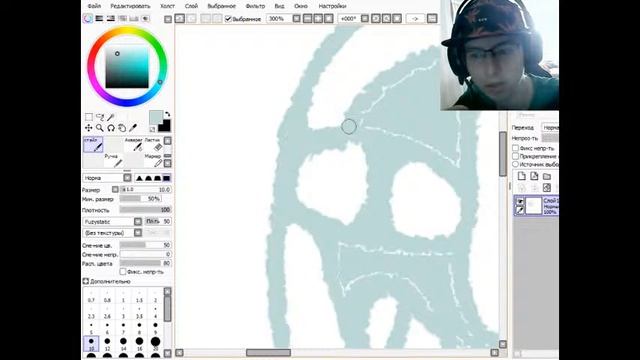Open the Переход blending mode dropdown
Image resolution: width=640 pixels, height=360 pixels.
[x=550, y=128]
